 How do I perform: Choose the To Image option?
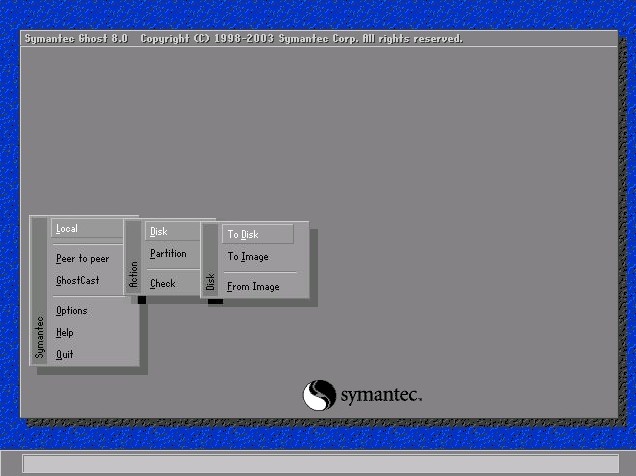tap(248, 257)
